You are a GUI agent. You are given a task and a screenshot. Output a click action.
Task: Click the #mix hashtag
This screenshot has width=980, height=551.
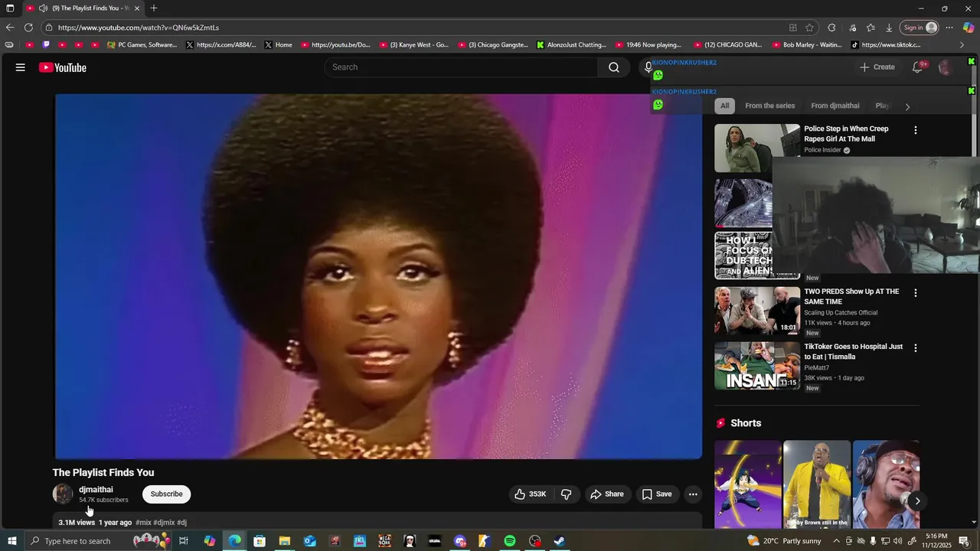pos(143,523)
